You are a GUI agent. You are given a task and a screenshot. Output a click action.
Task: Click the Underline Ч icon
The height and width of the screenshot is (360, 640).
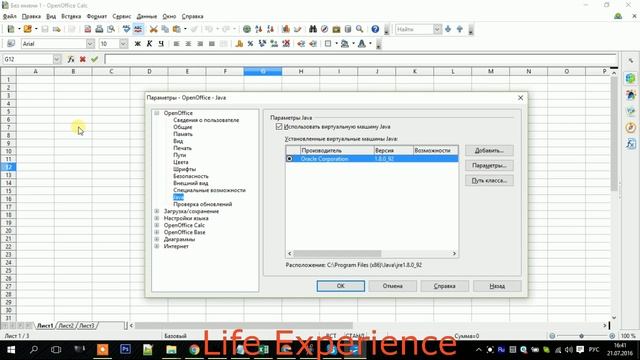[161, 44]
